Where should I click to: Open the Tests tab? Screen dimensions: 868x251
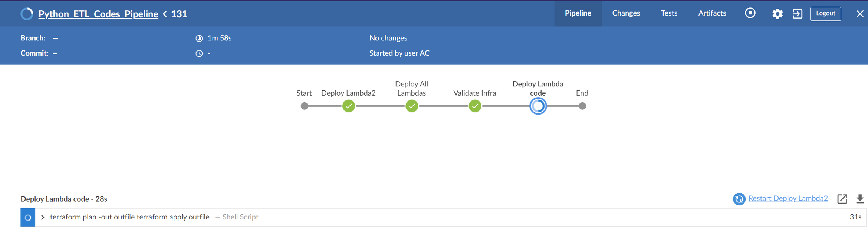[x=669, y=13]
